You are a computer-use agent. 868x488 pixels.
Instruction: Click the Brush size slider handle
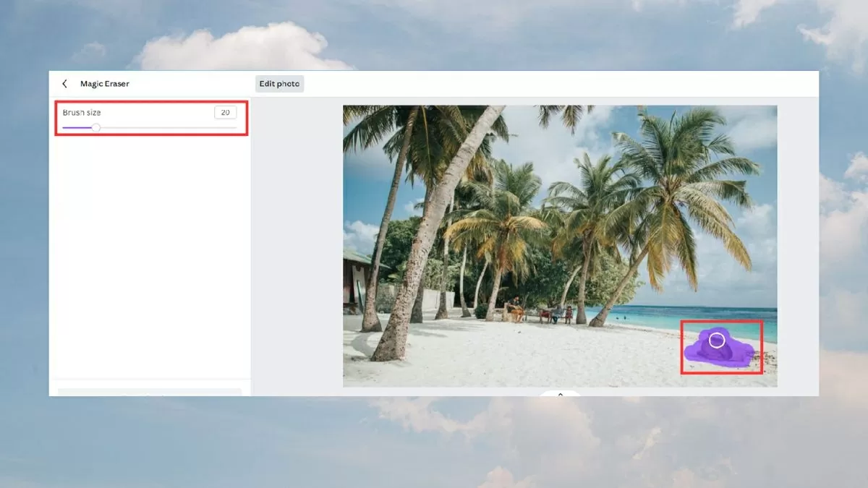point(95,128)
